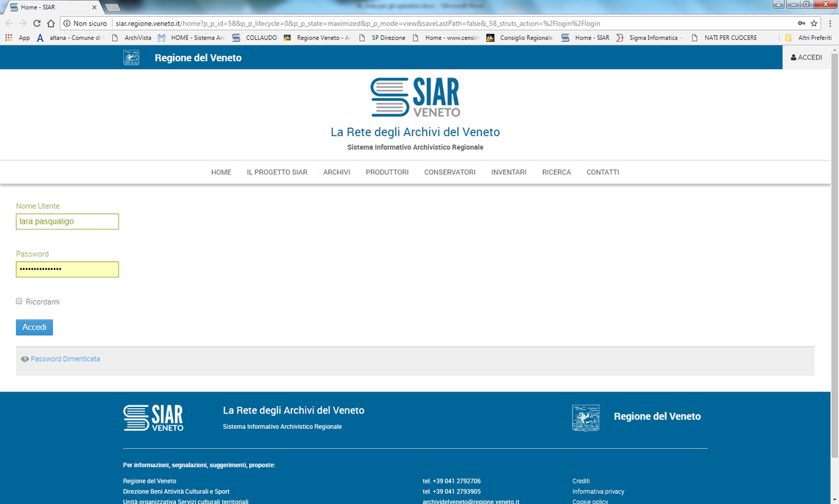Enable the Ricordami checkbox
This screenshot has height=504, width=839.
19,302
